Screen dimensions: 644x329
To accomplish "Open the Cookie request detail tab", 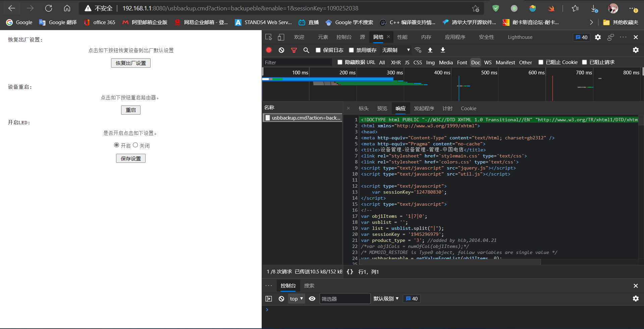I will click(469, 109).
